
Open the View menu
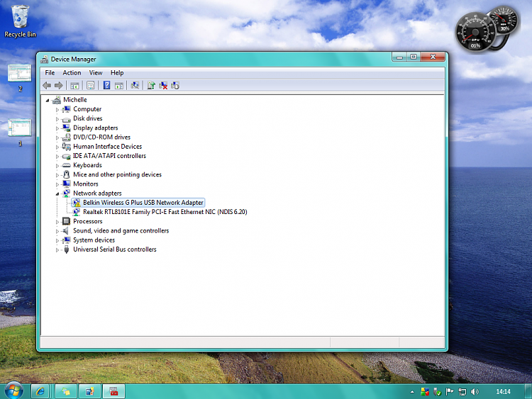[x=96, y=73]
